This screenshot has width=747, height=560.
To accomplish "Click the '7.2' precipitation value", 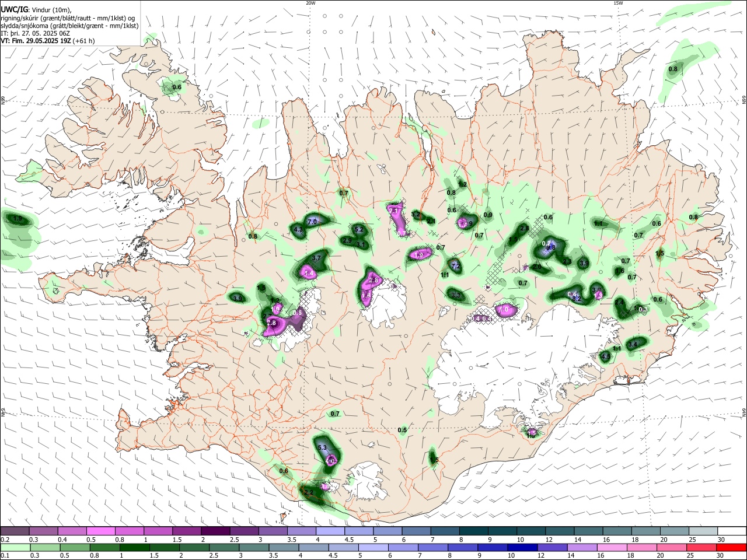I will click(x=456, y=266).
